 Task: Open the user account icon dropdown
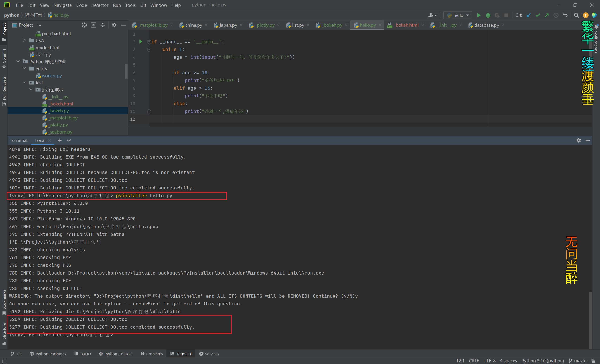(x=432, y=15)
